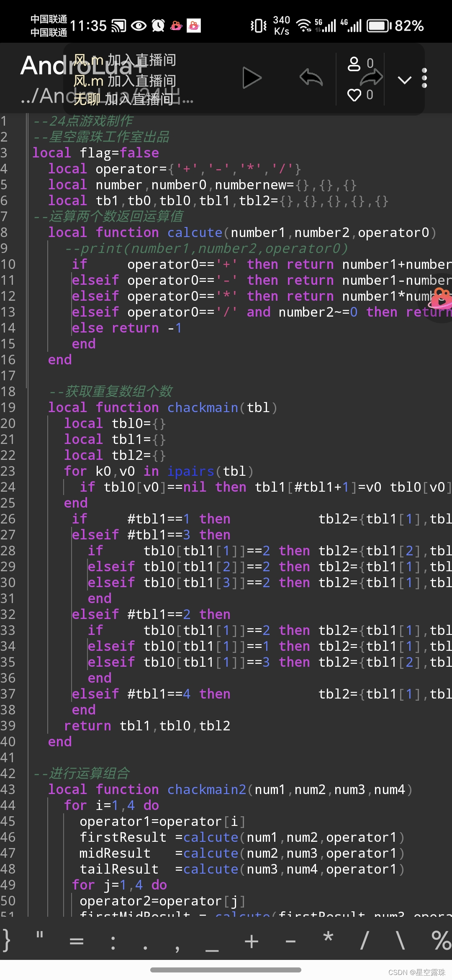Click 'else return -1' on line 14
452x980 pixels.
pos(127,328)
